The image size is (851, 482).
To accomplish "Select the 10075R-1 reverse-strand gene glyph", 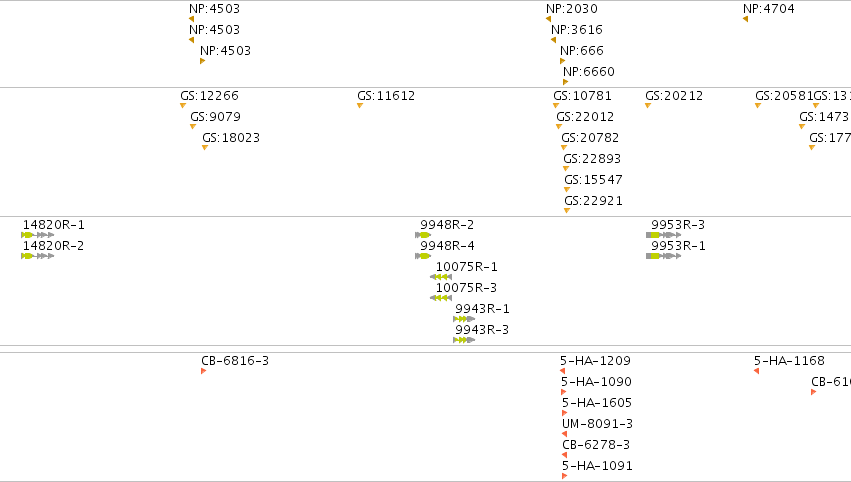I will (441, 277).
